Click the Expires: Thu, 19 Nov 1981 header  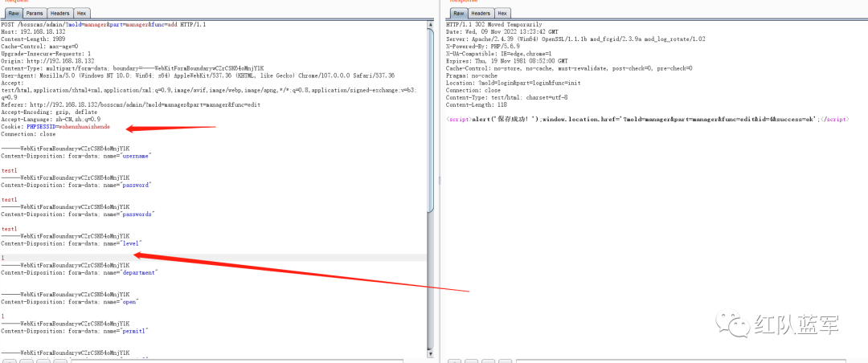pos(507,61)
